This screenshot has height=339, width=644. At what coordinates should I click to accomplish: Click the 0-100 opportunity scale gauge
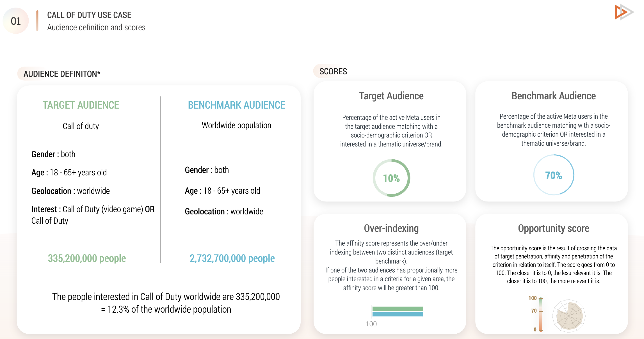(x=541, y=315)
